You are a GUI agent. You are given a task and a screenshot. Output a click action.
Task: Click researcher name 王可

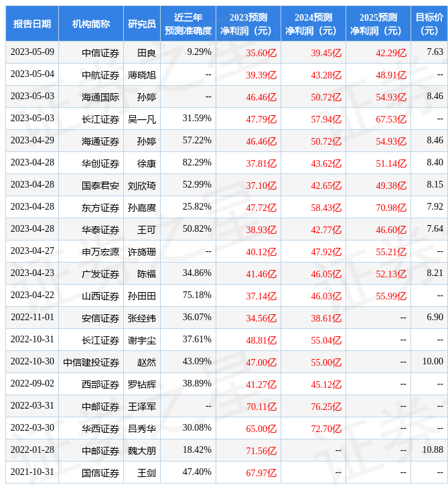coord(147,230)
